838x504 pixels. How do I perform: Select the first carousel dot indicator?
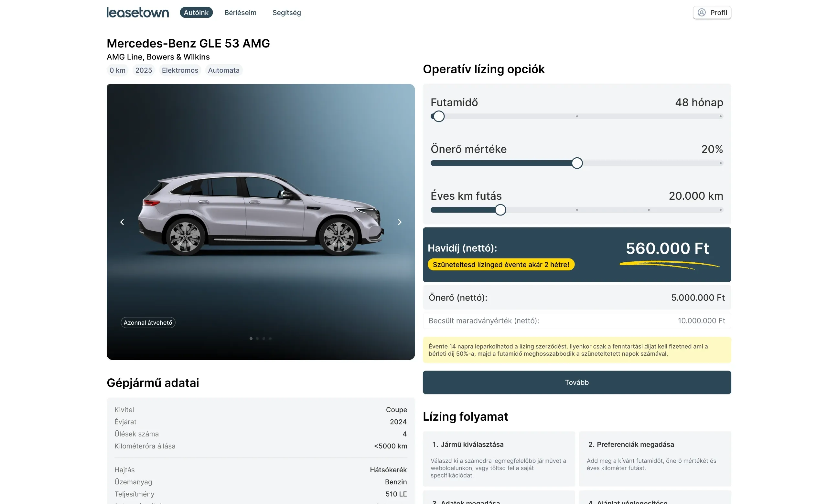tap(251, 339)
